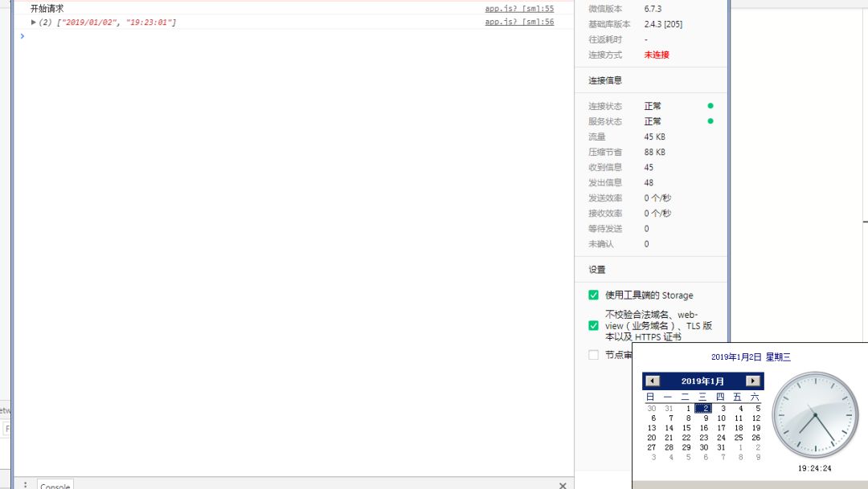868x489 pixels.
Task: Click the analog clock face
Action: [x=815, y=415]
